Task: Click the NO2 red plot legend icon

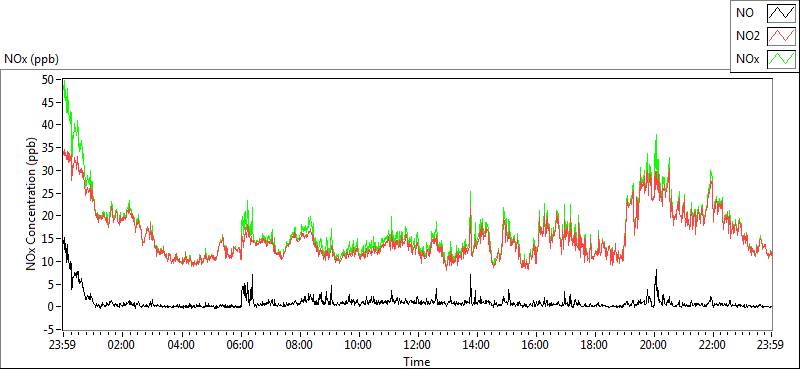Action: [x=781, y=37]
